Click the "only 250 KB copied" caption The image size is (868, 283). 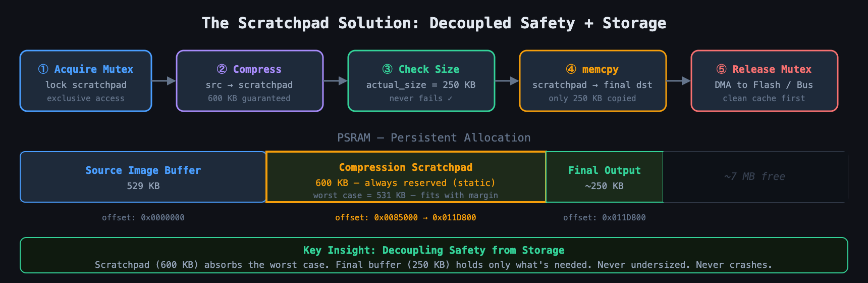pos(592,99)
